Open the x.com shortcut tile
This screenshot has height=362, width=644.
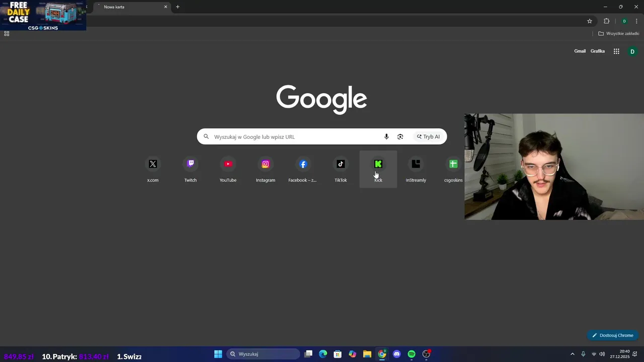tap(152, 169)
